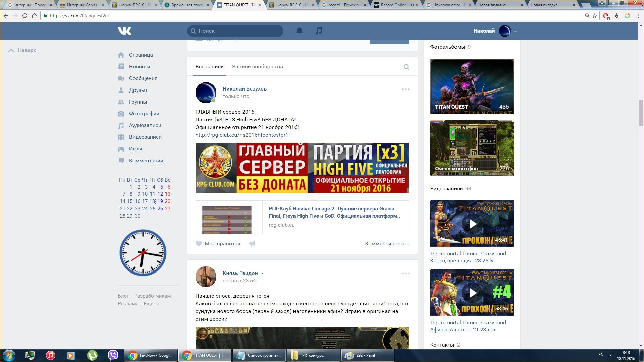Open the rpg-club.eu ns2016hfcontestpr1 link
The image size is (644, 362).
pyautogui.click(x=241, y=135)
